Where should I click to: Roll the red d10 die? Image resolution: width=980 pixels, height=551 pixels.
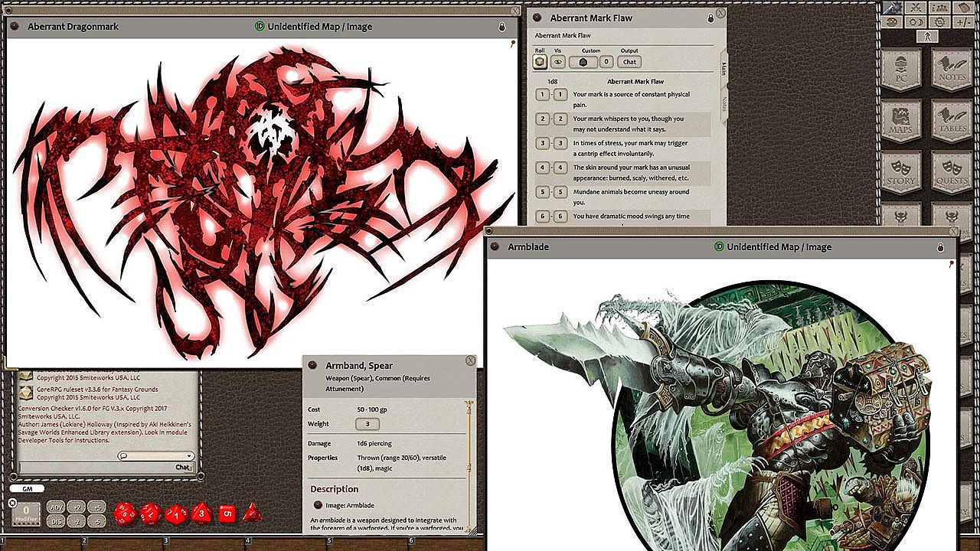(x=175, y=514)
